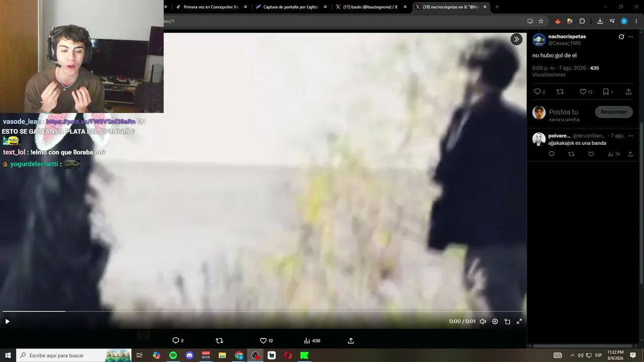The height and width of the screenshot is (362, 644).
Task: Open the prnt.sc link in chat overlay
Action: pyautogui.click(x=91, y=122)
